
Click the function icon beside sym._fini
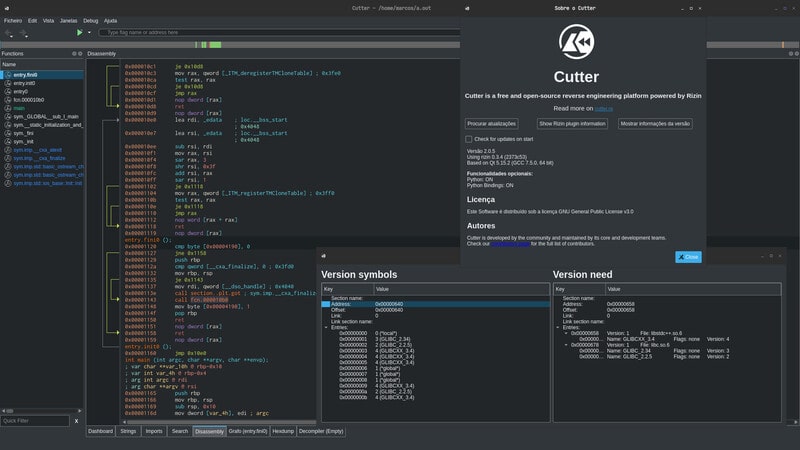(8, 133)
